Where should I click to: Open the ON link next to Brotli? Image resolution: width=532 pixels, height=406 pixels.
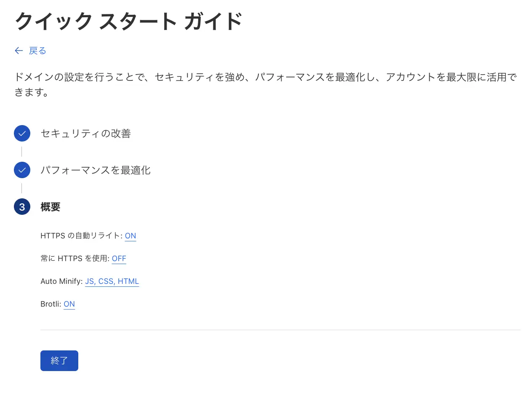click(69, 304)
